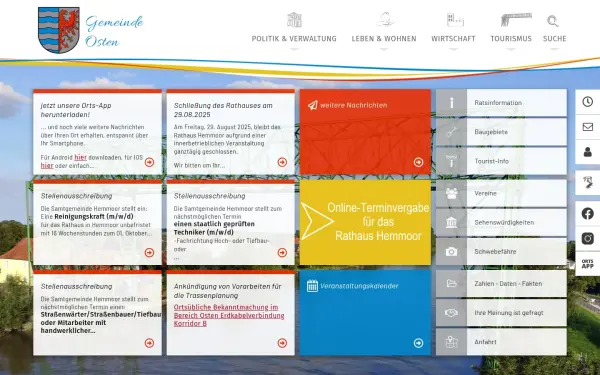
Task: Click the museum icon beside Sehenswürdigkeiten
Action: click(x=452, y=222)
